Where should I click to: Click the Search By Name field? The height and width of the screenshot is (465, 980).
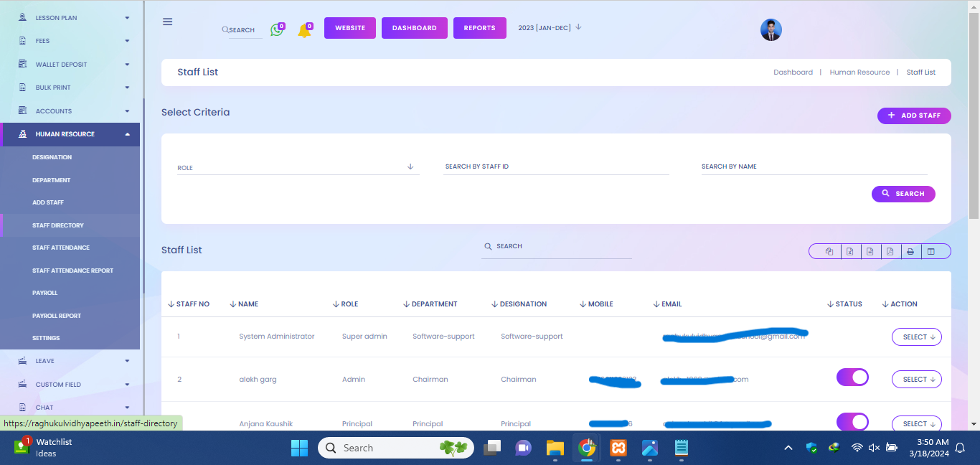[x=814, y=166]
